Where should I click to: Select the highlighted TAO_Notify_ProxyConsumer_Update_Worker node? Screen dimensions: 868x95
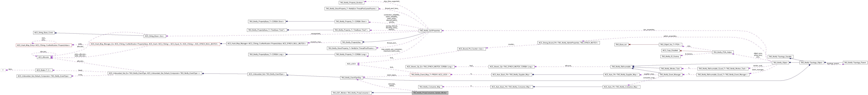pyautogui.click(x=430, y=93)
